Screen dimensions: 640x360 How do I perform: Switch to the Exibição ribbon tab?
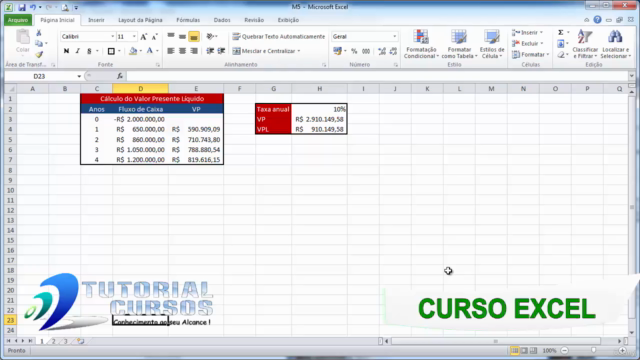(288, 20)
